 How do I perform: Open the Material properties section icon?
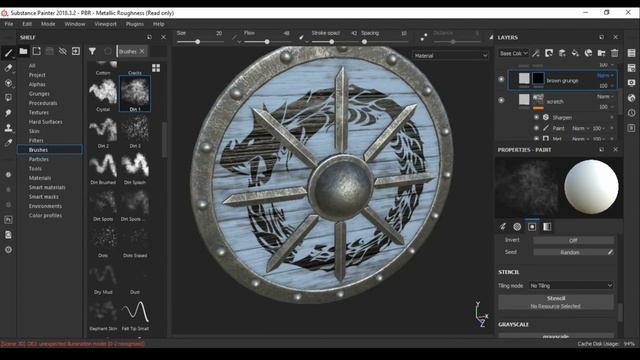(x=547, y=227)
